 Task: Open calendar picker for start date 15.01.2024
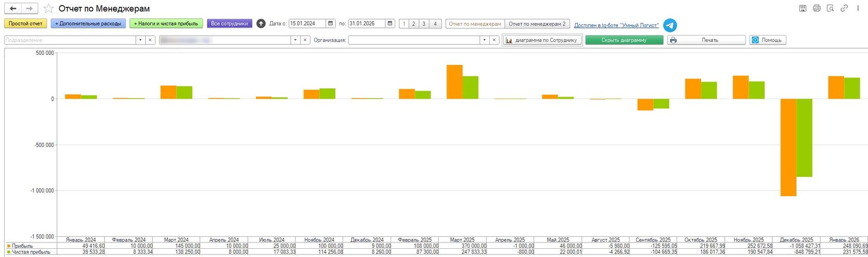coord(331,24)
